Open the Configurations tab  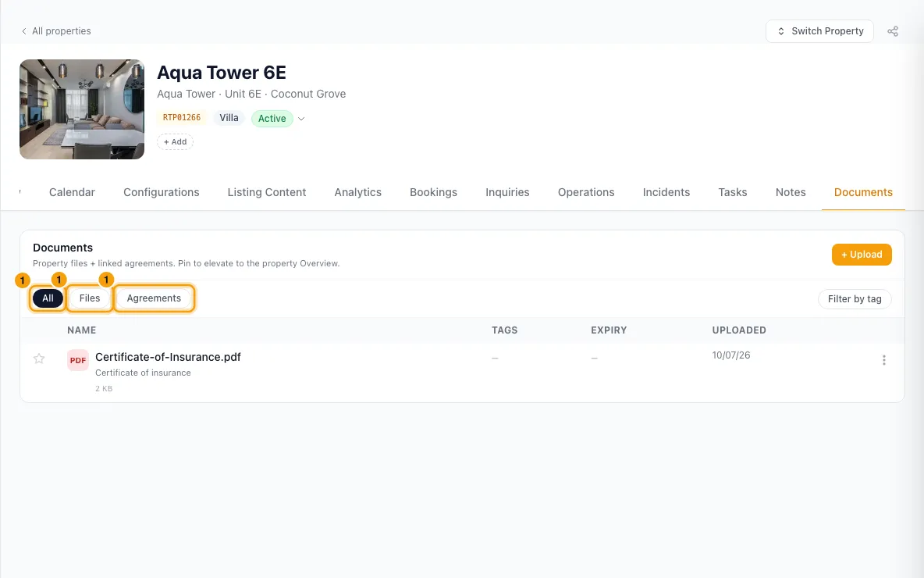[x=162, y=192]
